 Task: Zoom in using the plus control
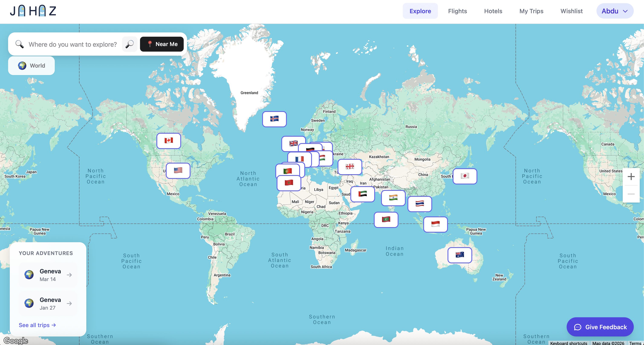(x=631, y=176)
